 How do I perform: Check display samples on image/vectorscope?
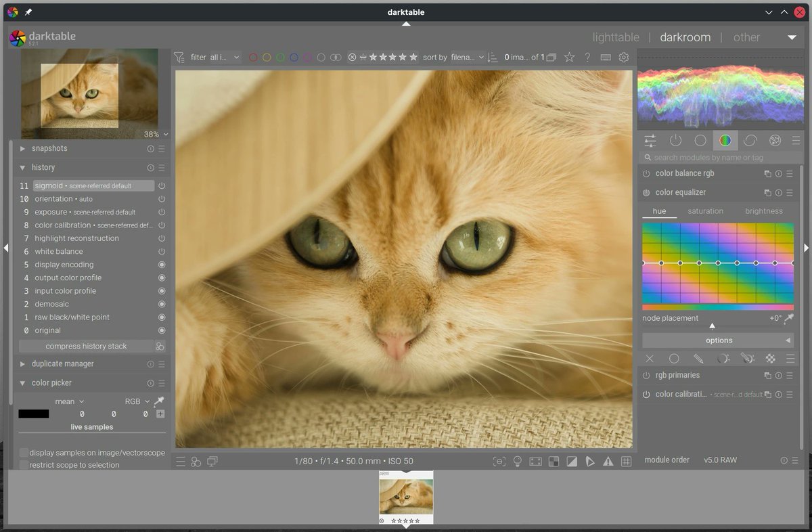coord(24,452)
